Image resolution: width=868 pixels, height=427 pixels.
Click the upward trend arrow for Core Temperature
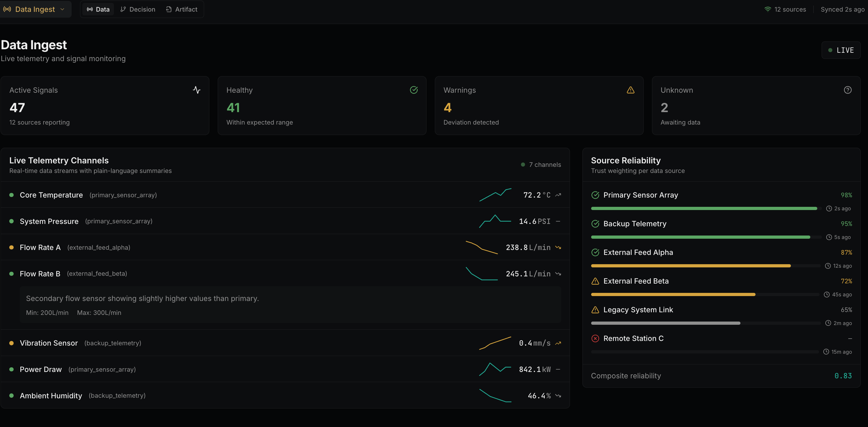[558, 195]
